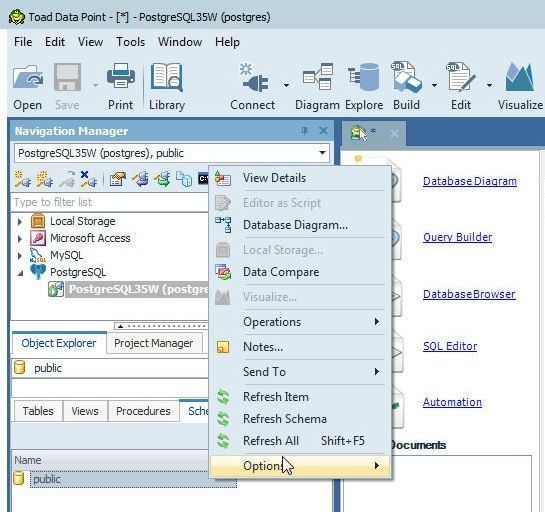Open the Visualize chart icon
The width and height of the screenshot is (545, 512).
(520, 77)
